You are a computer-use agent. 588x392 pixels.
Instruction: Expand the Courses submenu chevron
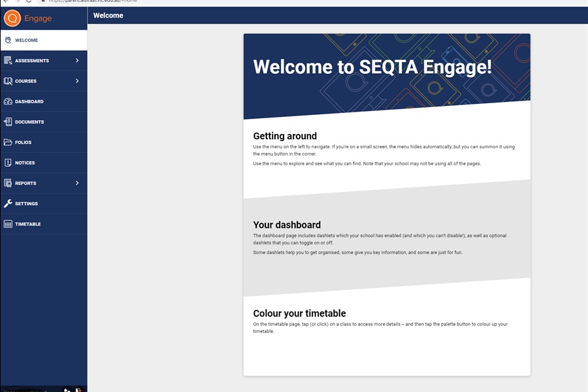tap(77, 81)
